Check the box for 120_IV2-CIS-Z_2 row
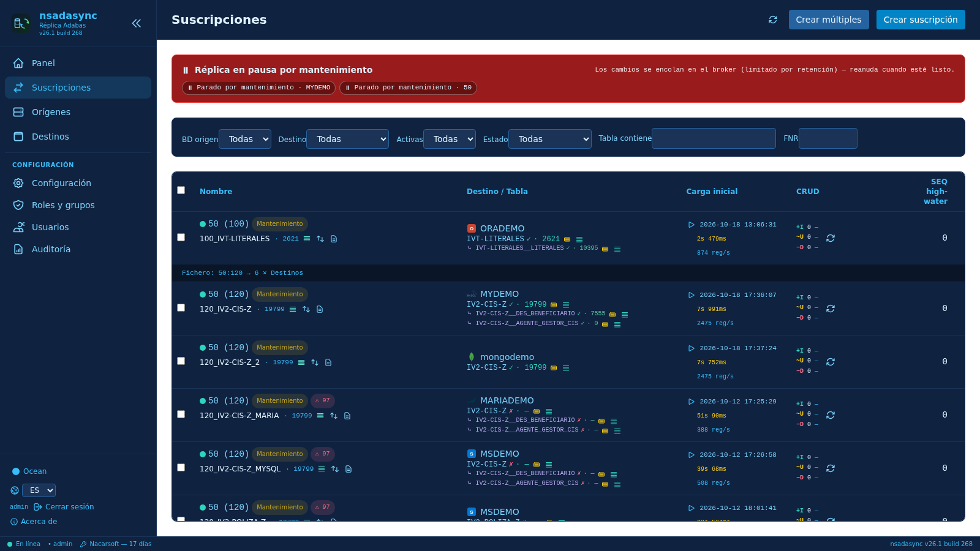Viewport: 980px width, 551px height. point(181,361)
